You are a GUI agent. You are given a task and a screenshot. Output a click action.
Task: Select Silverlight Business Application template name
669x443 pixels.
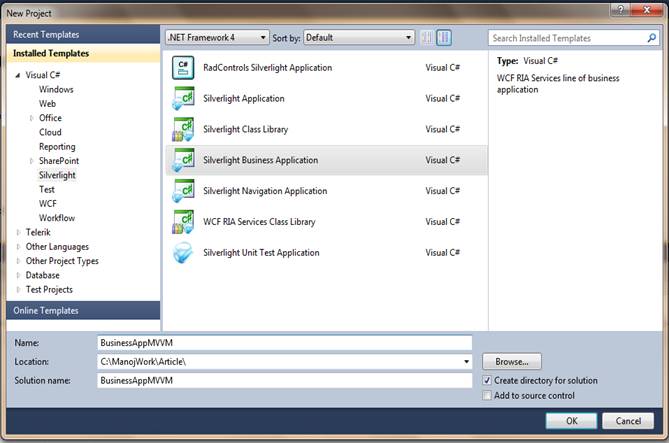(260, 160)
